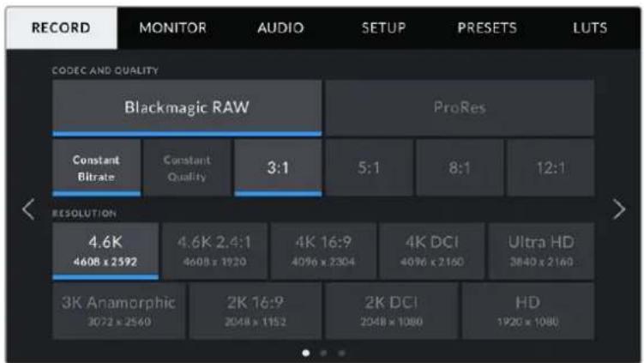Choose Constant Quality option

[x=187, y=168]
